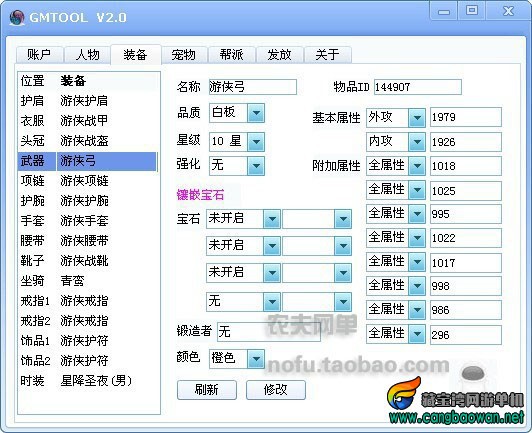Open the 外攻 basic attribute dropdown
The image size is (532, 433).
pos(417,118)
